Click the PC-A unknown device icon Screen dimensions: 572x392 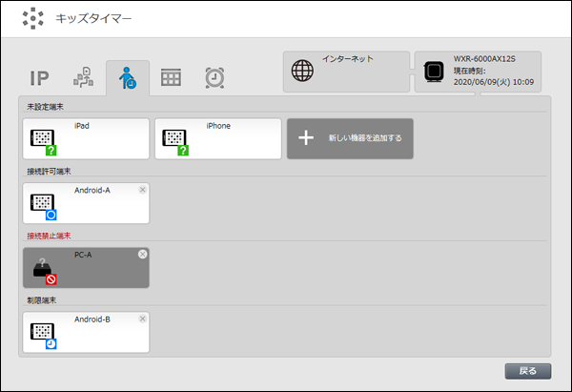tap(43, 267)
